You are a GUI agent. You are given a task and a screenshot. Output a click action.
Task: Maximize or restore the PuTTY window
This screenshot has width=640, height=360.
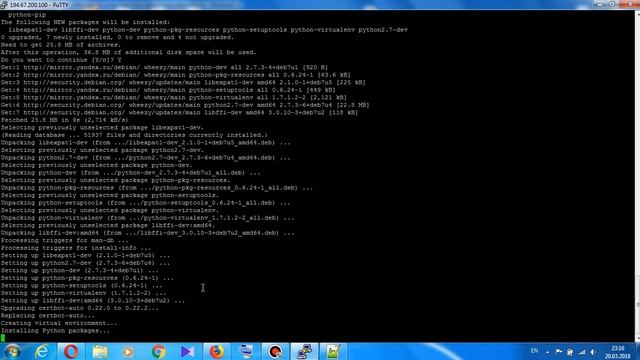coord(612,4)
